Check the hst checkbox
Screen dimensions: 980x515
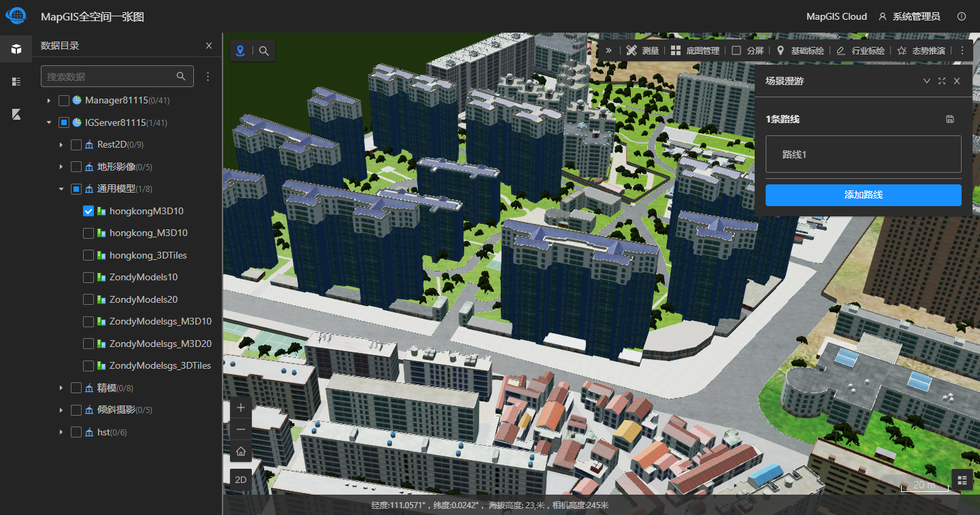[76, 432]
